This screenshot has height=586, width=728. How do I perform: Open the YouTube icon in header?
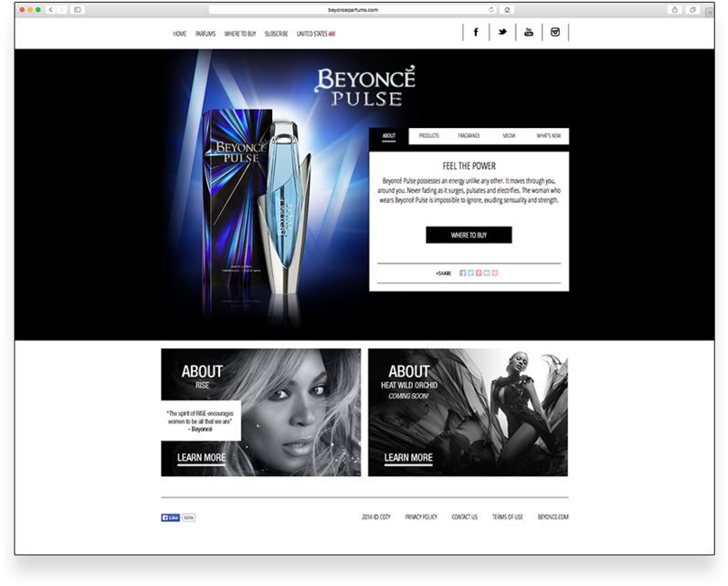528,32
